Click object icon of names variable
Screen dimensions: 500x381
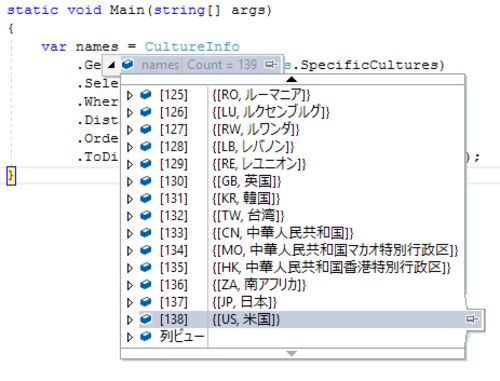[x=128, y=64]
